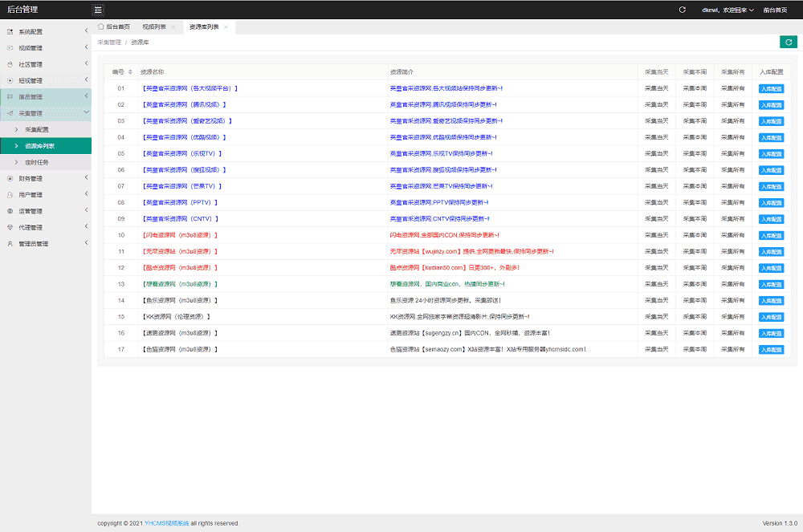Image resolution: width=803 pixels, height=532 pixels.
Task: Click 入库配置 button for row 01
Action: 771,88
